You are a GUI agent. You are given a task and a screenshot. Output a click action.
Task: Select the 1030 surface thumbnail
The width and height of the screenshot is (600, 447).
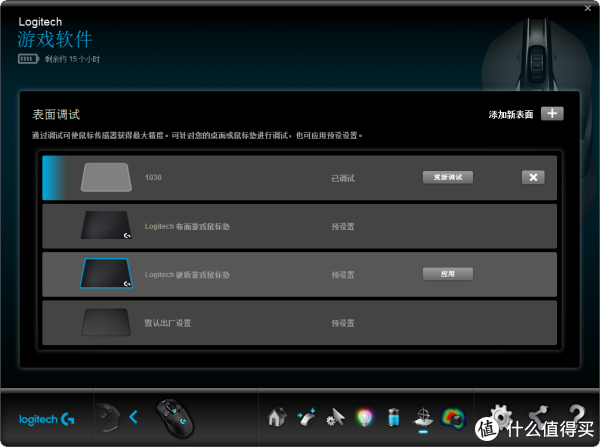104,178
